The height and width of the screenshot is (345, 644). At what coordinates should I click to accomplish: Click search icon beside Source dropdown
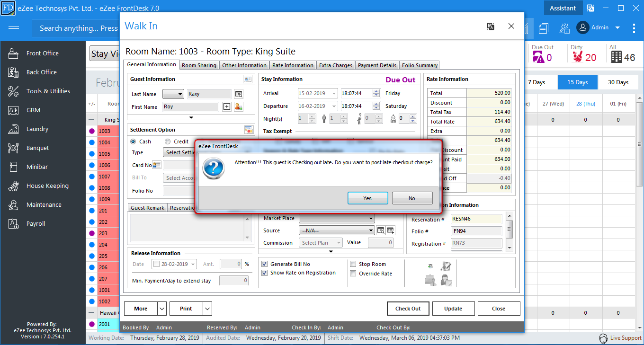click(x=381, y=230)
